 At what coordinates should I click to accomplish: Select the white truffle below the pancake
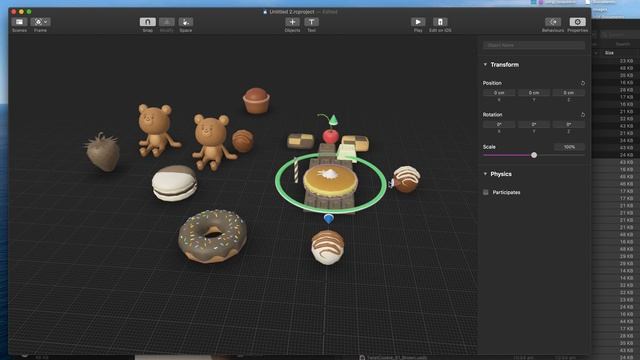pyautogui.click(x=327, y=247)
